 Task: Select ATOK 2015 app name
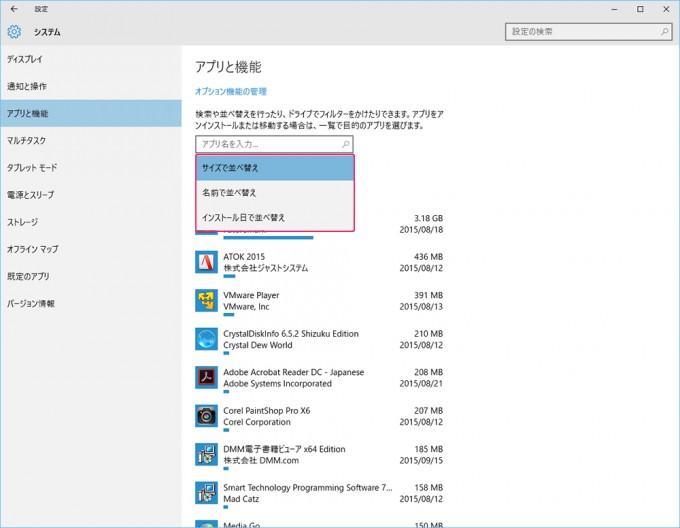244,257
